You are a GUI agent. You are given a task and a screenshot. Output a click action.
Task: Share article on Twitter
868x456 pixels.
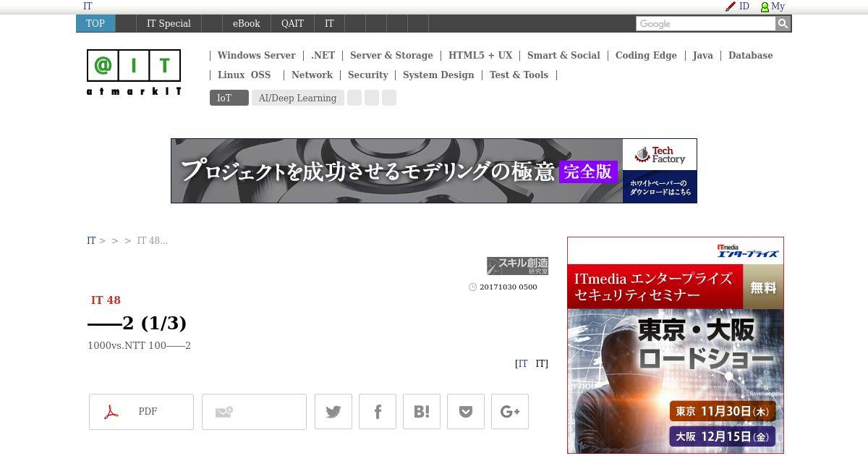tap(333, 412)
